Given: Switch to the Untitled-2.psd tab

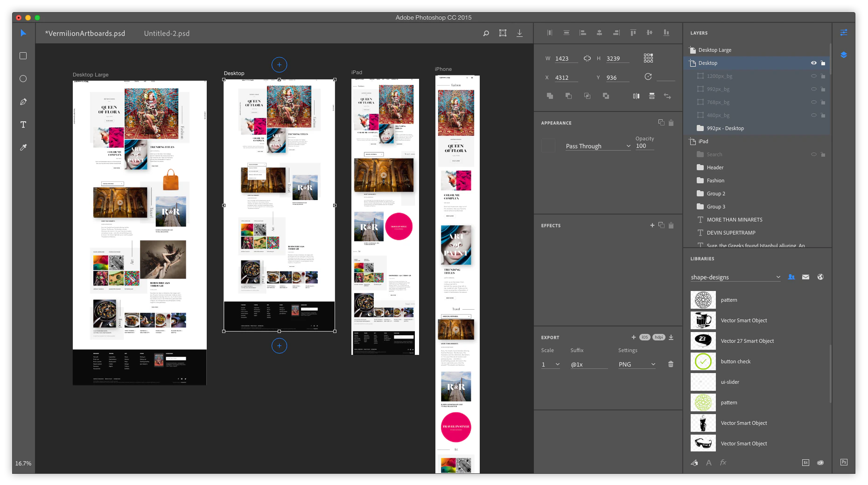Looking at the screenshot, I should (167, 33).
